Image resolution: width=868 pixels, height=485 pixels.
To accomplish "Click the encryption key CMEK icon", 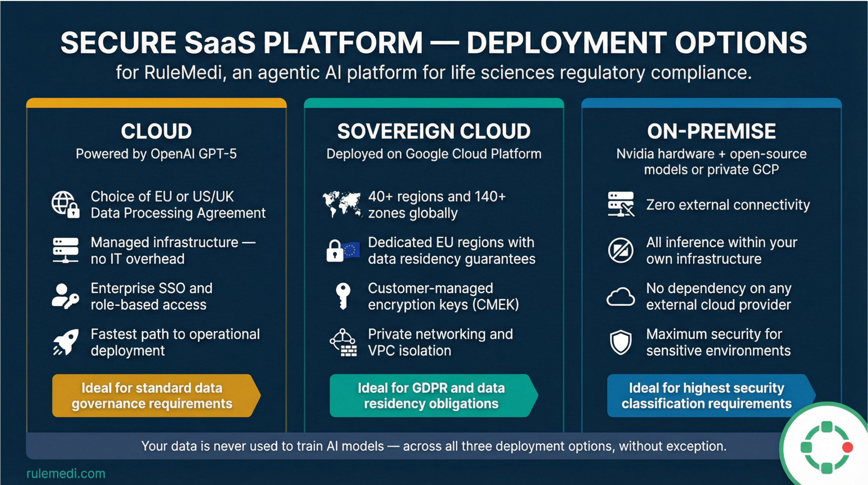I will [x=343, y=296].
